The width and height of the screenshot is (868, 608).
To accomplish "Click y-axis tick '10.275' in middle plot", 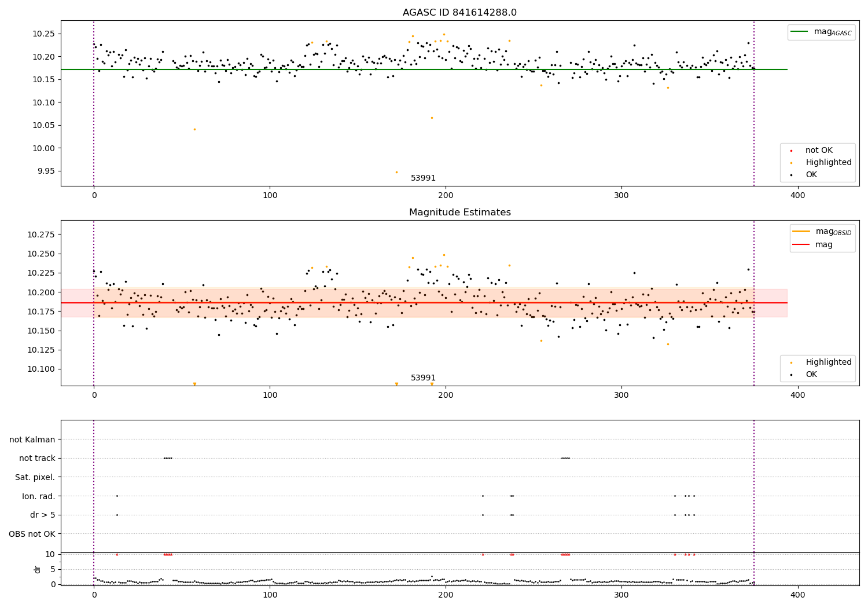I will tap(41, 235).
